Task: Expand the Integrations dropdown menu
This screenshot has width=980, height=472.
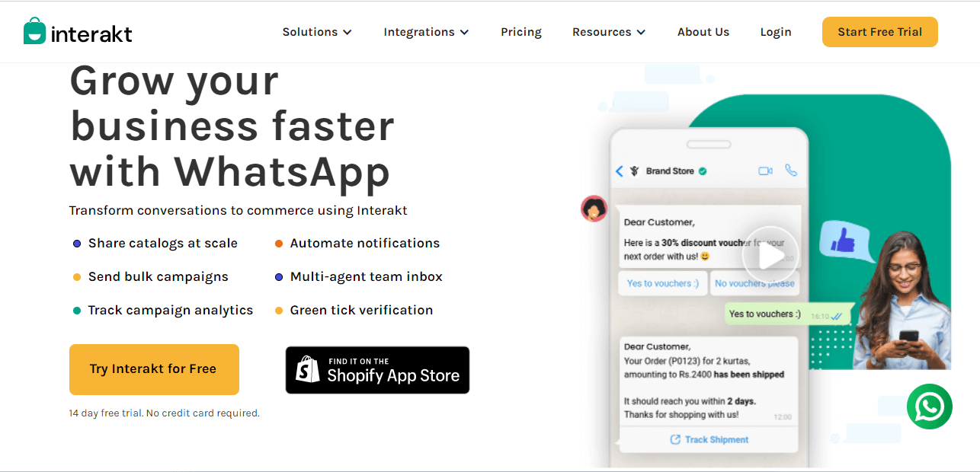Action: [426, 32]
